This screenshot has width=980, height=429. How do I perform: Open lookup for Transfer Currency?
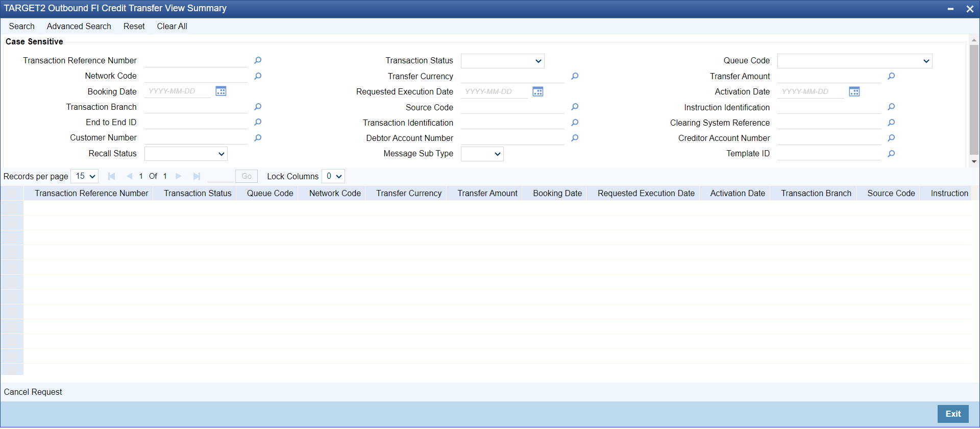[x=575, y=76]
